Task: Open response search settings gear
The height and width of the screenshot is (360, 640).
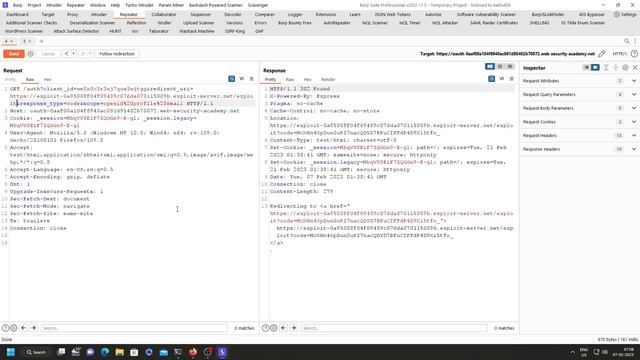Action: (x=273, y=328)
